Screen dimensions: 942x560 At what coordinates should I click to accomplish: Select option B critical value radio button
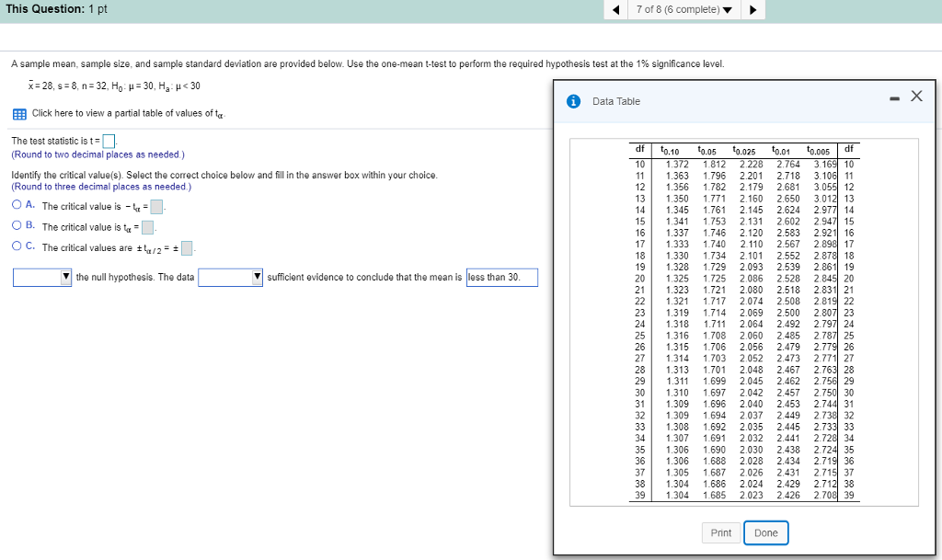pos(17,225)
